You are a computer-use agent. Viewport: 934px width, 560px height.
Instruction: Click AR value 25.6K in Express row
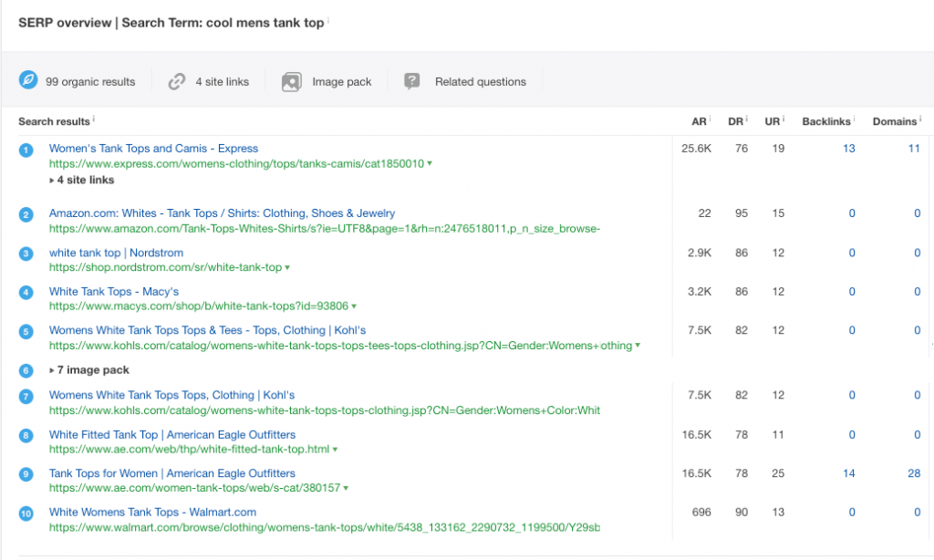click(696, 149)
